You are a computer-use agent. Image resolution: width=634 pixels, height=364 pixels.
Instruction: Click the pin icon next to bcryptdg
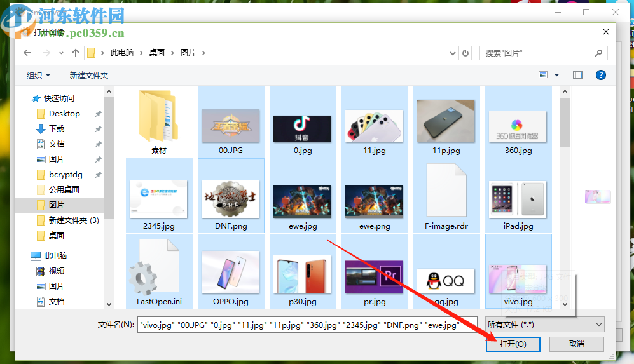99,175
